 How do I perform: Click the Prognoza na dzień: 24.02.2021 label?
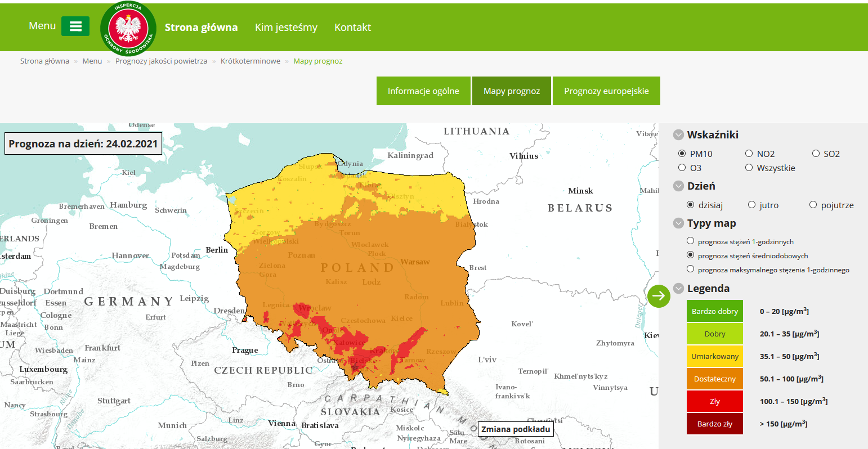[83, 143]
